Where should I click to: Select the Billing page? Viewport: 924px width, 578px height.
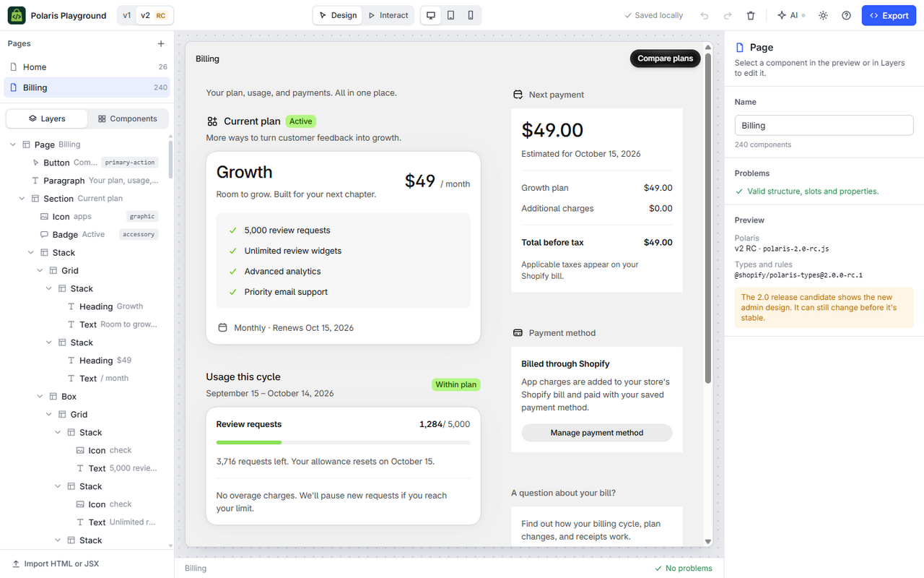87,87
